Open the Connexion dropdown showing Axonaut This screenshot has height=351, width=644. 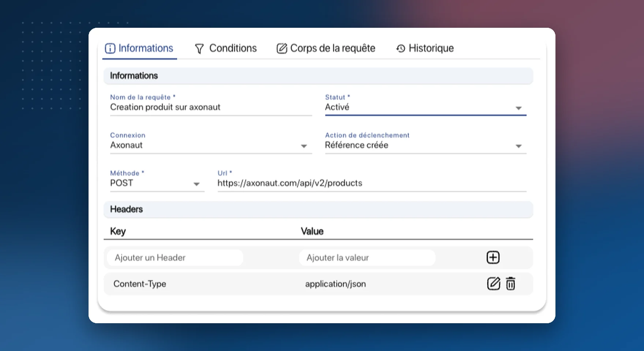(x=211, y=145)
